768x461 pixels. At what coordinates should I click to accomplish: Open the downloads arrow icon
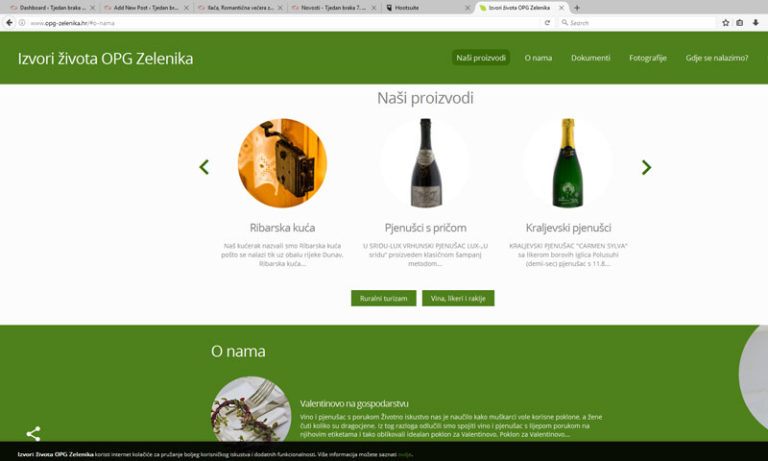(x=756, y=23)
